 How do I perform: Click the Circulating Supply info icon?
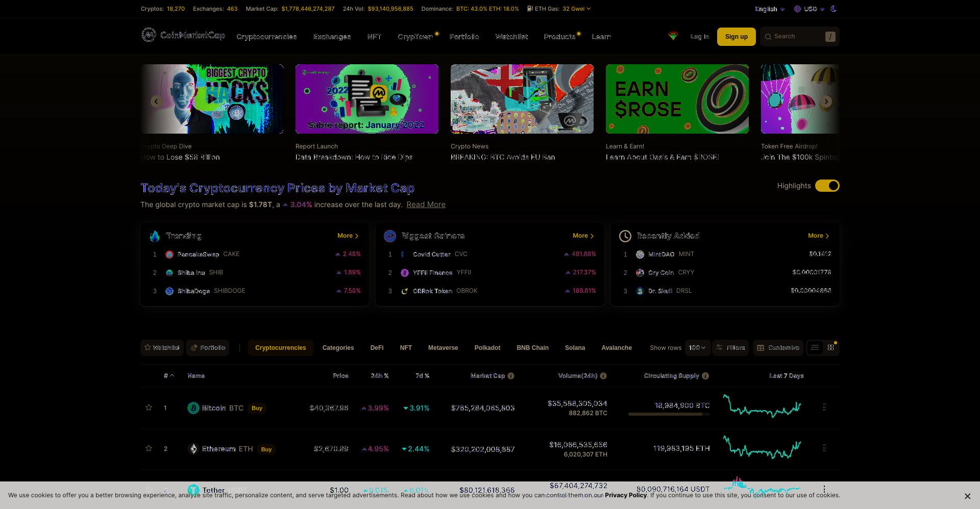click(x=705, y=376)
